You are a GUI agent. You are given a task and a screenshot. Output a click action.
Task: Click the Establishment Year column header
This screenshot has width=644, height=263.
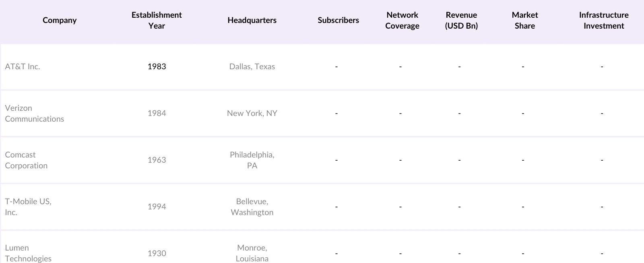coord(157,20)
